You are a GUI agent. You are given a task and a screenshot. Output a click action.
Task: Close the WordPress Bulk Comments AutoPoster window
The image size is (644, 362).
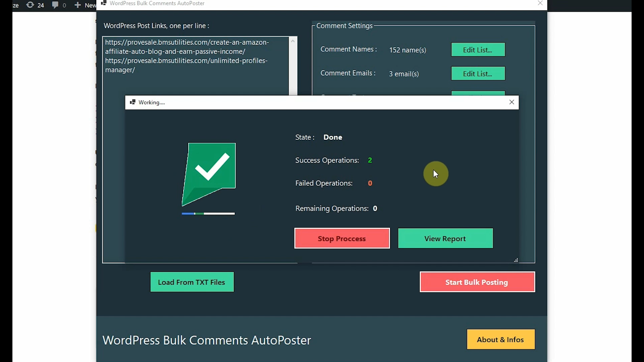(x=540, y=3)
